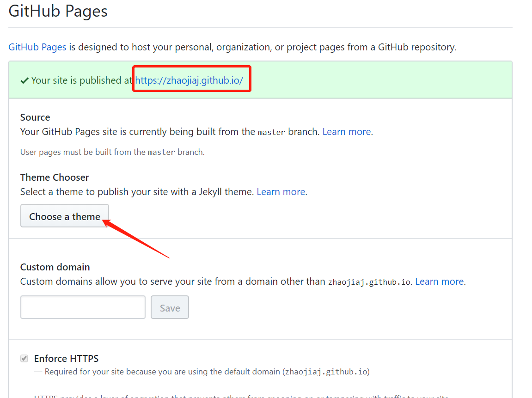Click the Source section heading
Screen dimensions: 532x398
point(35,117)
